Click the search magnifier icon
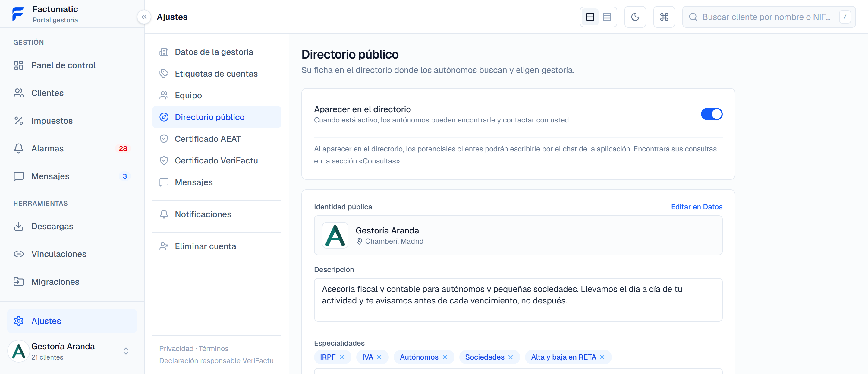The image size is (868, 374). [693, 17]
